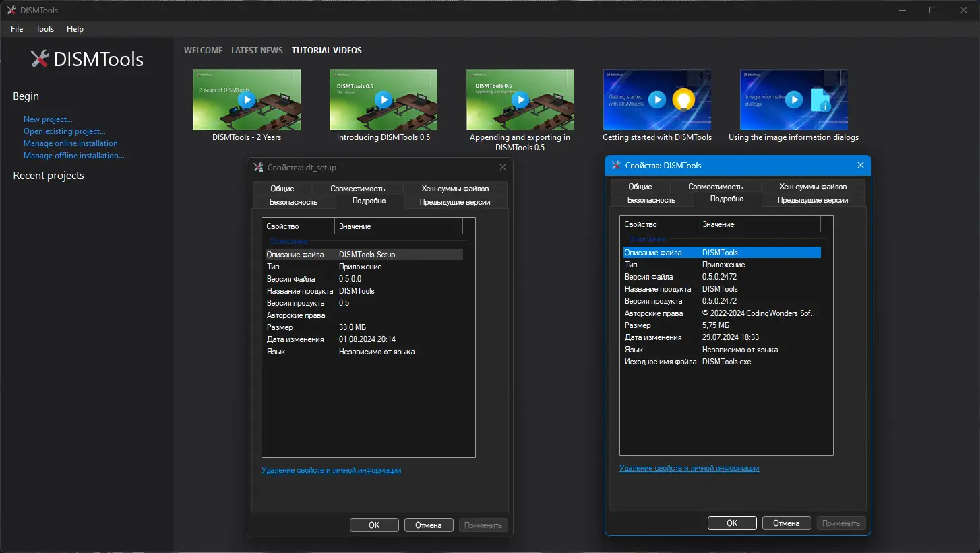The image size is (980, 553).
Task: Click the DISMTools logo in the sidebar
Action: pos(86,59)
